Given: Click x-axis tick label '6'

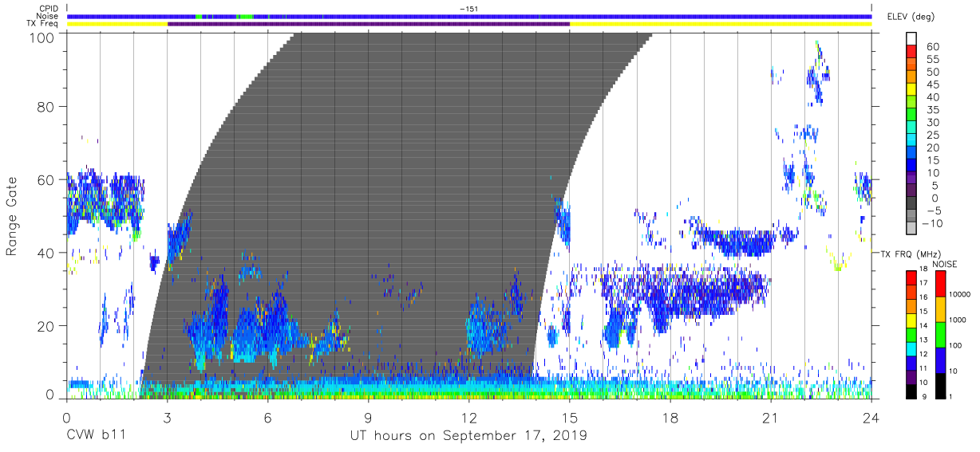Looking at the screenshot, I should coord(267,418).
